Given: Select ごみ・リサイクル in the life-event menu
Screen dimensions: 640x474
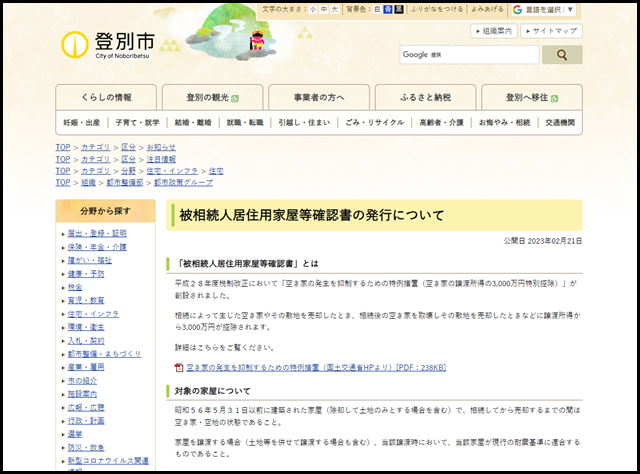Looking at the screenshot, I should [x=375, y=122].
